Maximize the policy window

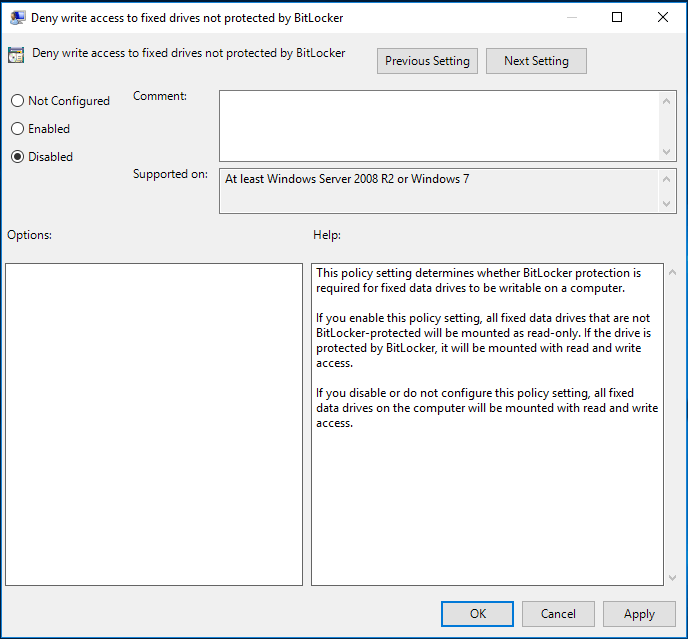[617, 17]
